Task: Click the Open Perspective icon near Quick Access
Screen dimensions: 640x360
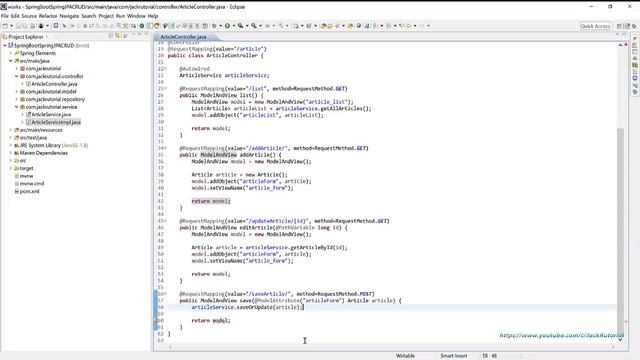Action: 619,26
